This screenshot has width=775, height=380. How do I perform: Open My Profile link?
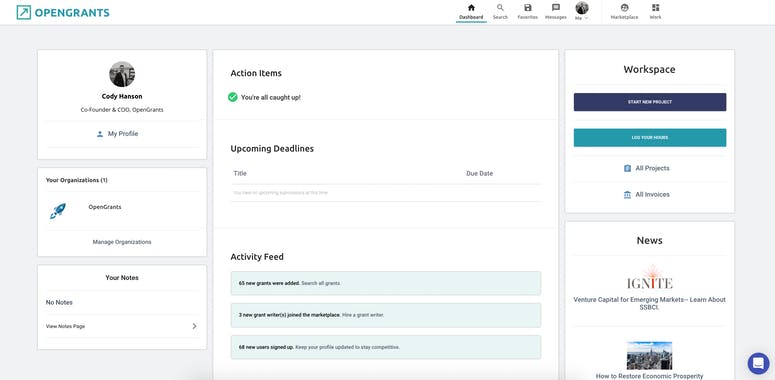123,134
